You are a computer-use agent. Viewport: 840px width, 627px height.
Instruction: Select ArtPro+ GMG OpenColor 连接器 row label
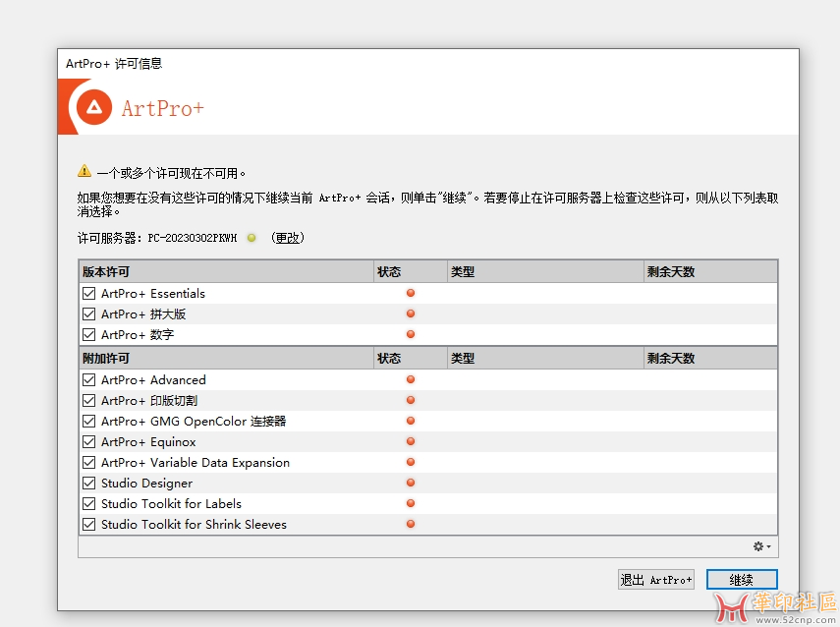click(x=194, y=422)
